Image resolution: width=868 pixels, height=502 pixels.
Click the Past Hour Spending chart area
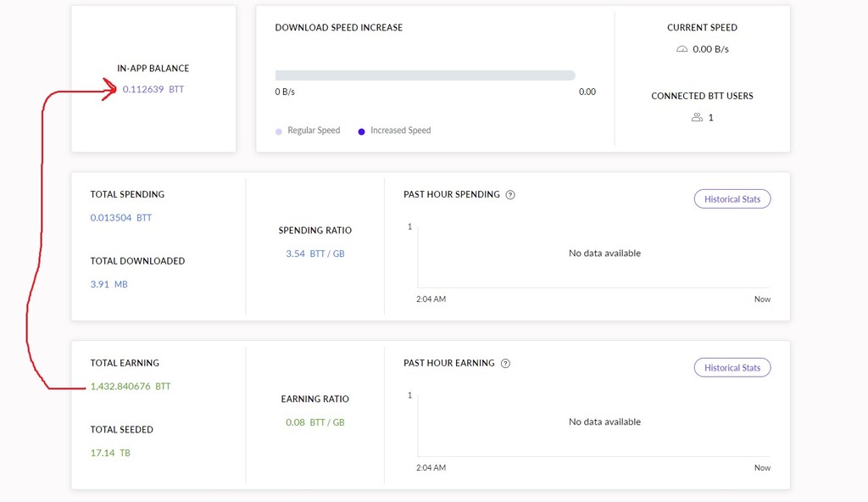coord(593,257)
